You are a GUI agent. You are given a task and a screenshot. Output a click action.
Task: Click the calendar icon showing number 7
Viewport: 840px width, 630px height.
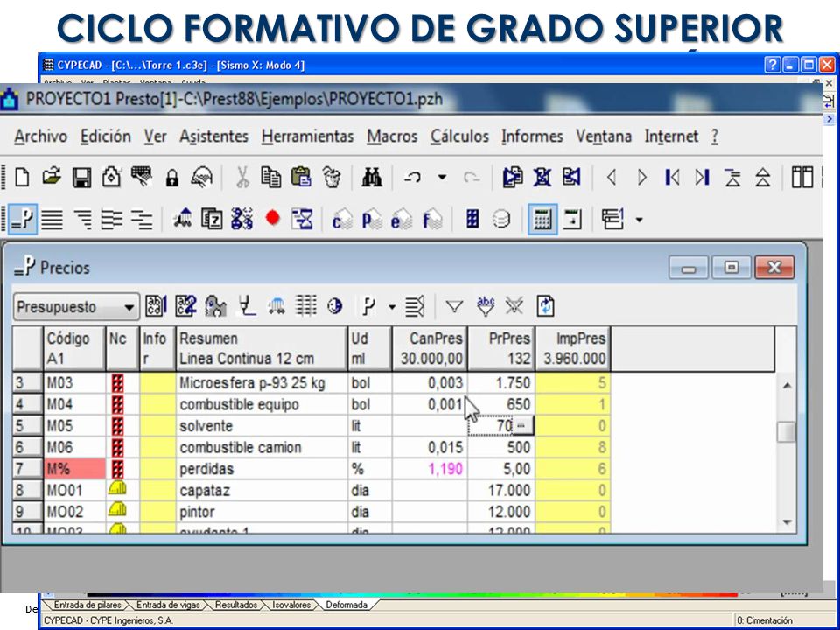coord(212,219)
